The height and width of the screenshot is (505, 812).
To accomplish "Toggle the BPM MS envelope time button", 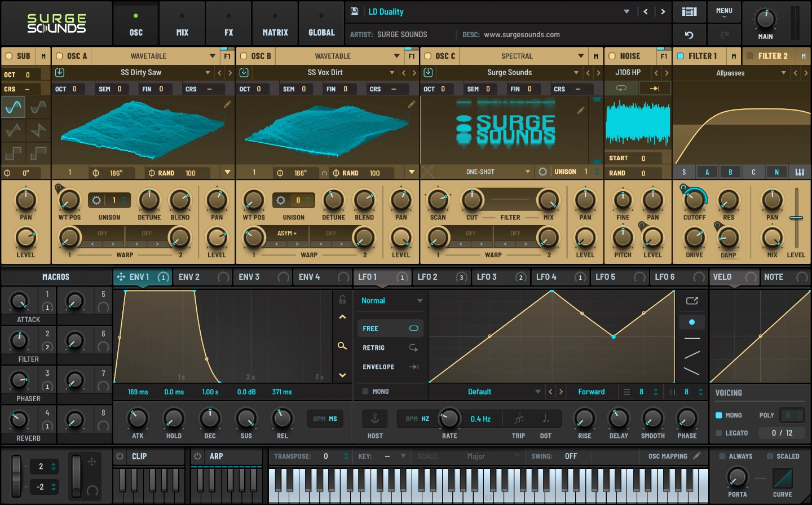I will tap(325, 419).
